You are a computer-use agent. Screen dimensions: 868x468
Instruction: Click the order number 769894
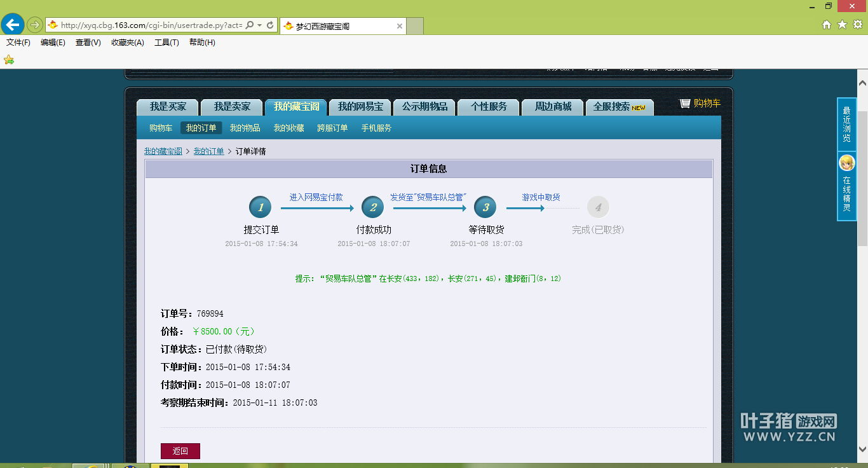pyautogui.click(x=210, y=313)
